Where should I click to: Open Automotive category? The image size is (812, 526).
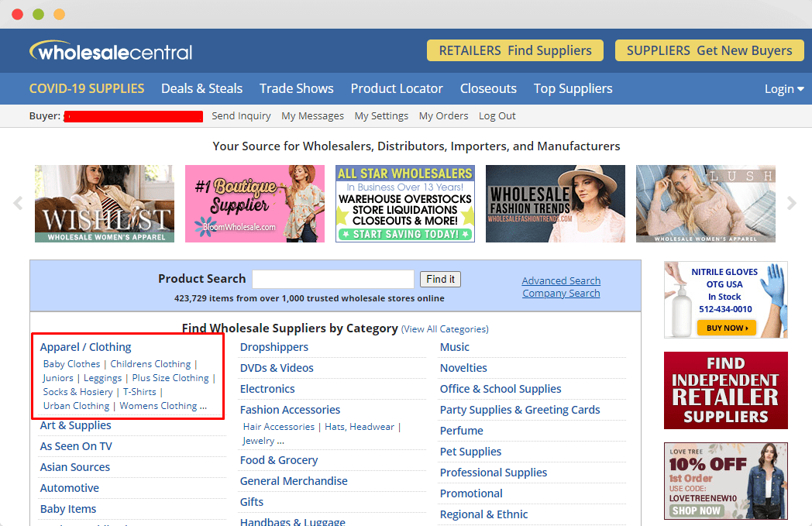70,488
